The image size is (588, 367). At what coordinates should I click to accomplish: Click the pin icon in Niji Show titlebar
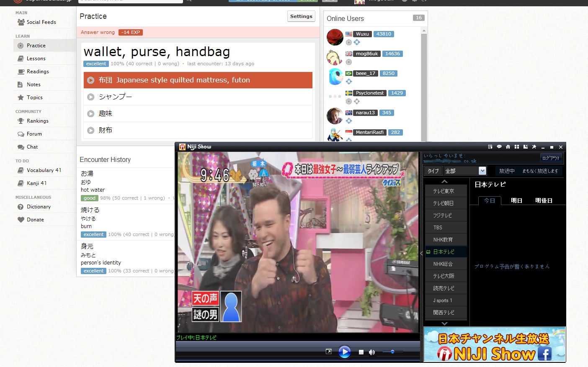[x=534, y=147]
